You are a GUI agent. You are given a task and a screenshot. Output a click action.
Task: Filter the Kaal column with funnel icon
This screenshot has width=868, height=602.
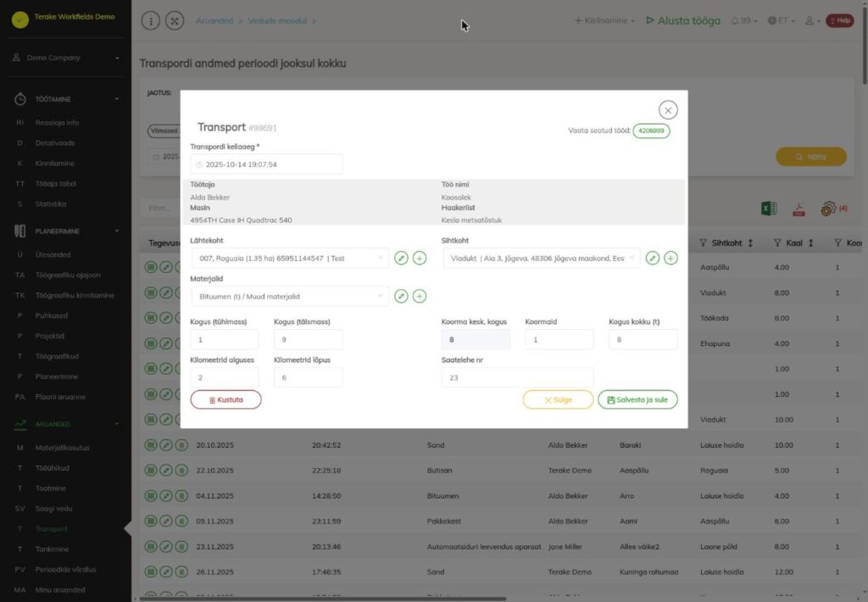(777, 243)
